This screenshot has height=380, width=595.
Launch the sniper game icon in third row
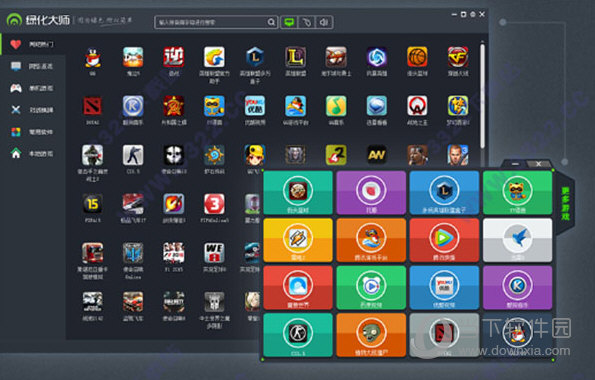(93, 155)
